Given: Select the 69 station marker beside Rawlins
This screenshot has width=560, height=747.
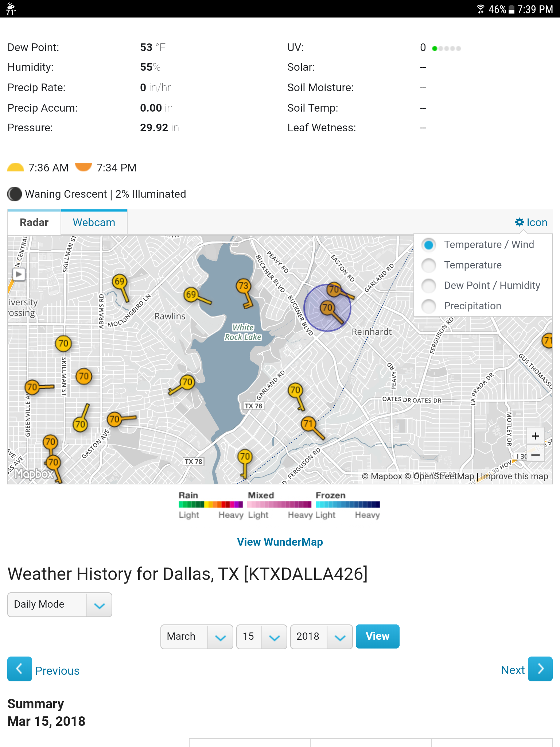Looking at the screenshot, I should (x=191, y=294).
